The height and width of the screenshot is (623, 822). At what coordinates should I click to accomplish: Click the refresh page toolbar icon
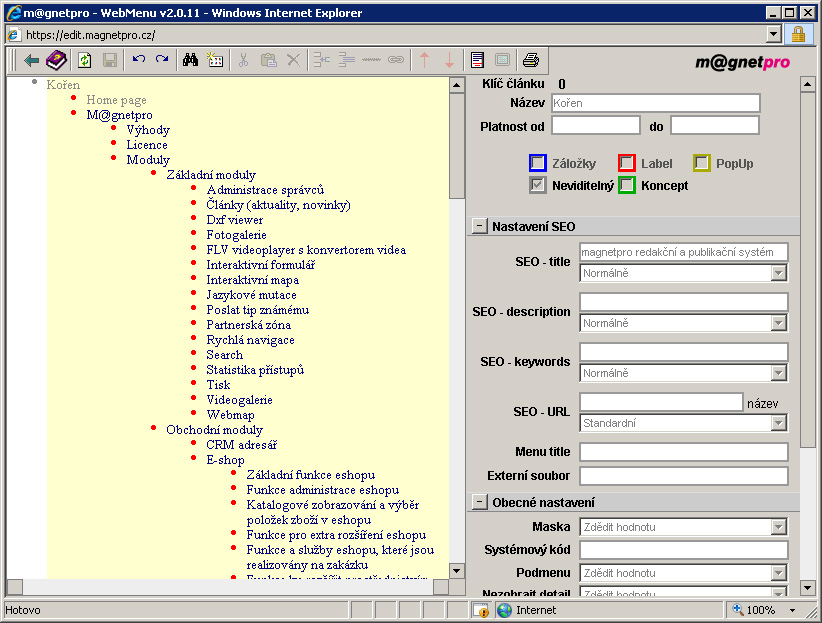click(85, 60)
